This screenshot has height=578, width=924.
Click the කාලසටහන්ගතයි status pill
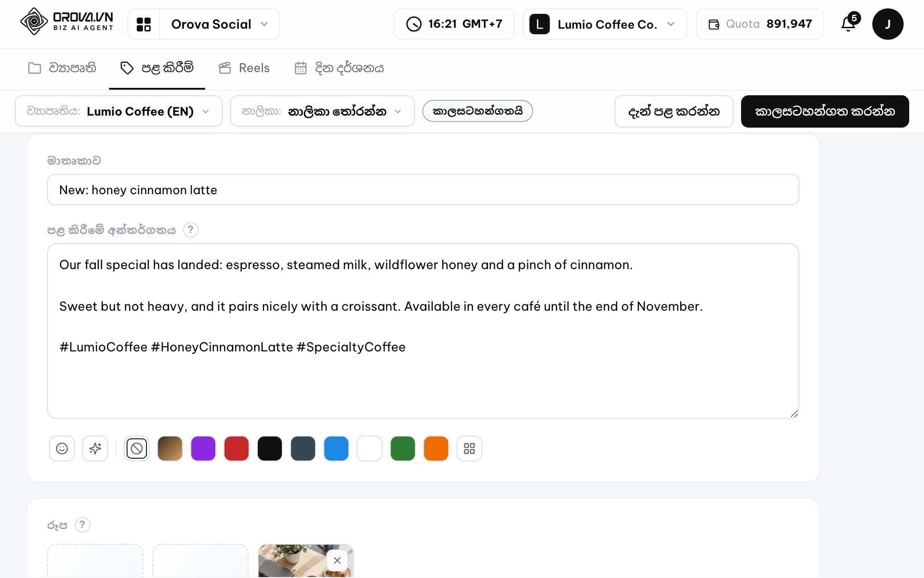[x=477, y=111]
